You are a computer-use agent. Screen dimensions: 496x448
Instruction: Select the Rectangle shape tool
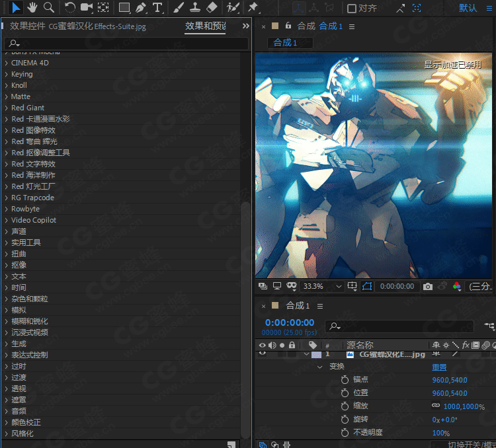[x=124, y=7]
